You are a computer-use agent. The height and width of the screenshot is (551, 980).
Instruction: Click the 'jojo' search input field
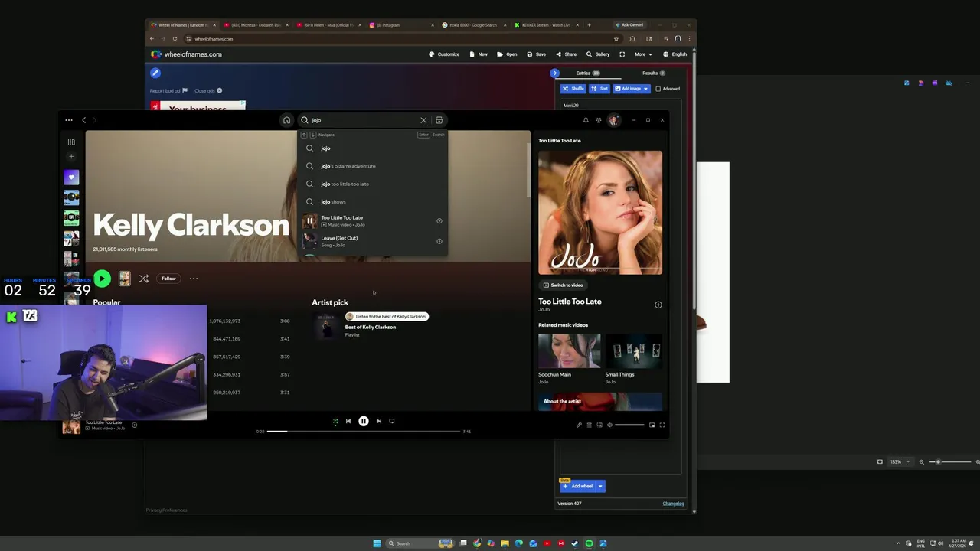pos(364,120)
